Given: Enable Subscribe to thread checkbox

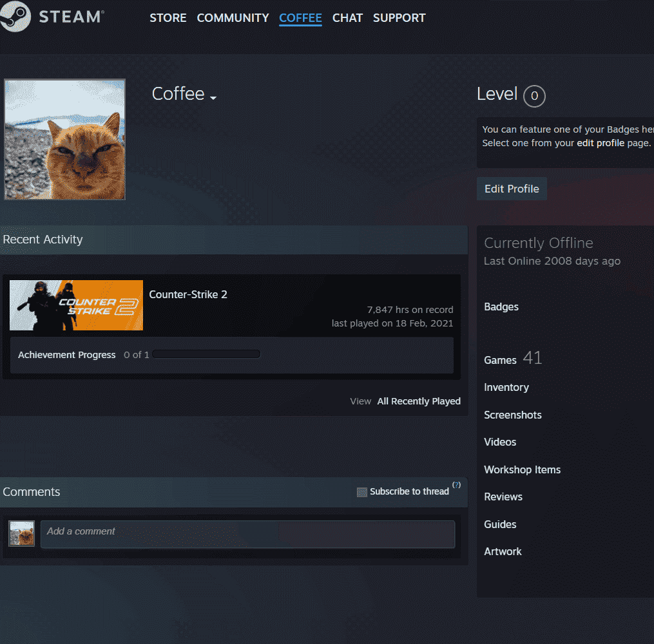Looking at the screenshot, I should point(361,492).
